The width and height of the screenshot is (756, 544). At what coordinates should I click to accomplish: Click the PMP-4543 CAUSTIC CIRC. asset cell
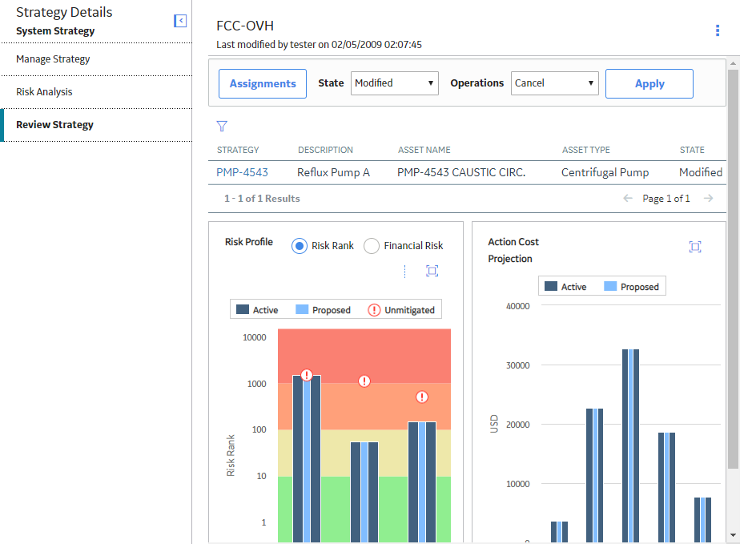point(461,172)
